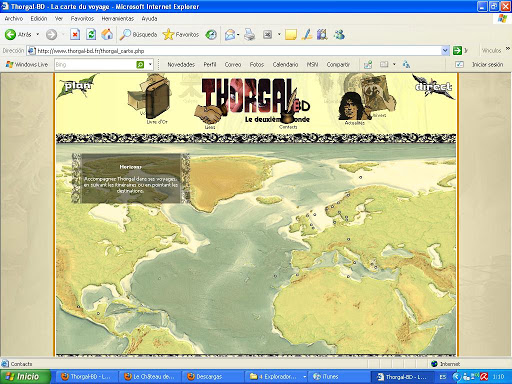
Task: Open the Back button history dropdown arrow
Action: pyautogui.click(x=37, y=34)
